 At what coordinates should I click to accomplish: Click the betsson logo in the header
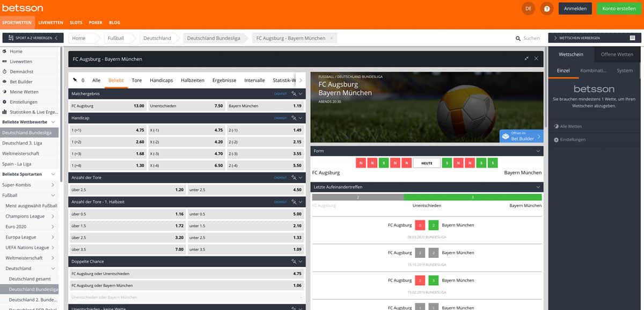[23, 8]
